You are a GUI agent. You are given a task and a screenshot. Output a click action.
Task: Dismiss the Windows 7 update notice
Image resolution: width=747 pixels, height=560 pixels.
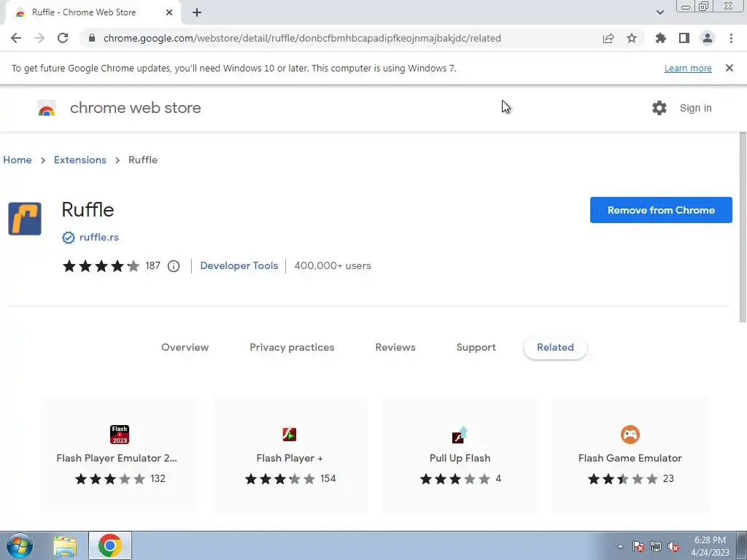point(729,68)
